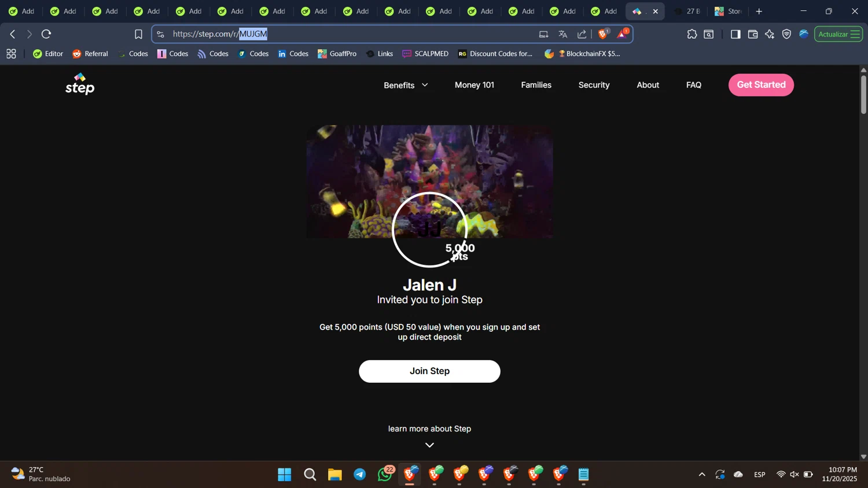Open File Explorer from the taskbar

click(x=335, y=475)
